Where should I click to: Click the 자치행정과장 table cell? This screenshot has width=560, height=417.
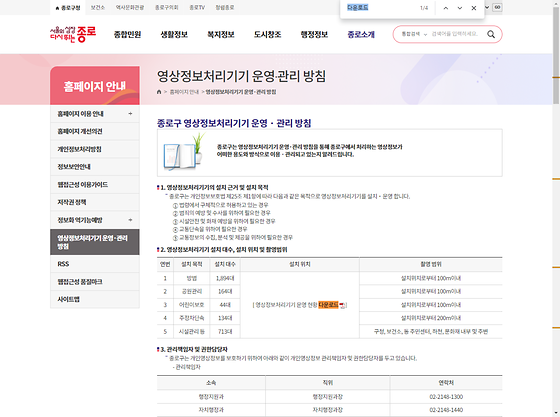[x=328, y=410]
